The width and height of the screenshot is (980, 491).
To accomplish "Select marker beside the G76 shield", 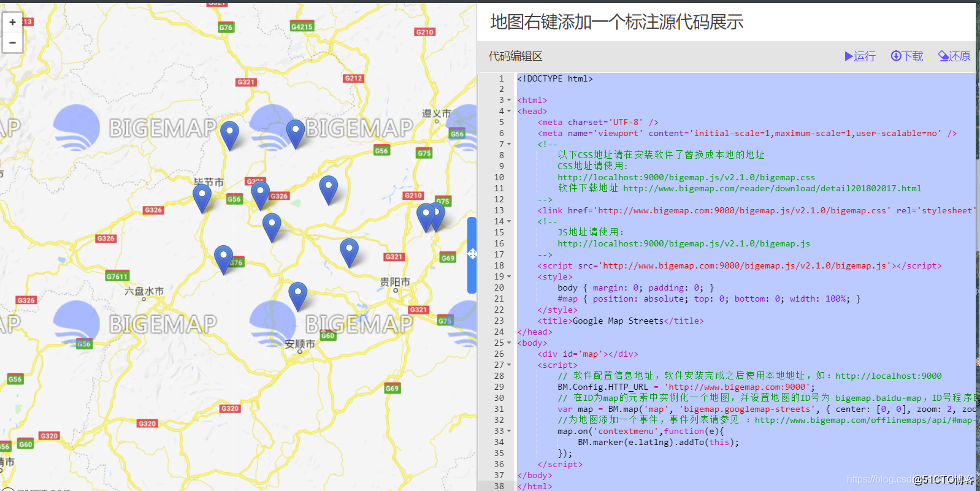I will click(x=223, y=260).
